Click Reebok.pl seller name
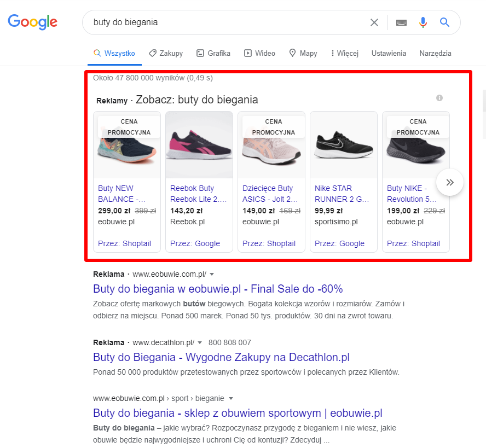Viewport: 486px width, 448px height. 188,222
